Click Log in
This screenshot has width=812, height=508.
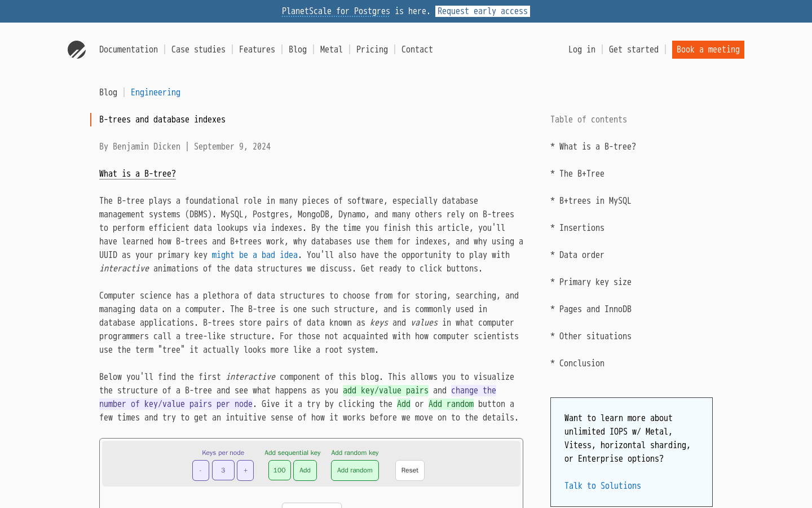tap(582, 50)
